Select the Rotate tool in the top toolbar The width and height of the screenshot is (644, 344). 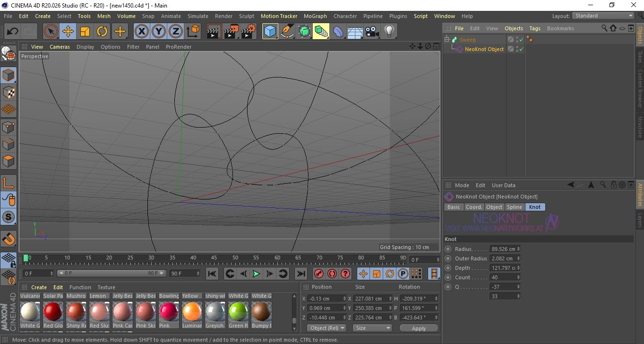coord(102,32)
